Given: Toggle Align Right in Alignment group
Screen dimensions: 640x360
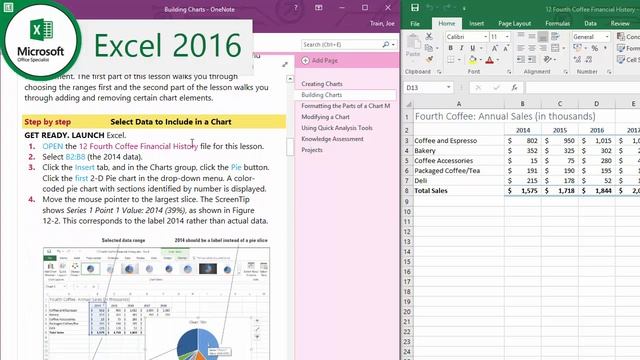Looking at the screenshot, I should 543,48.
